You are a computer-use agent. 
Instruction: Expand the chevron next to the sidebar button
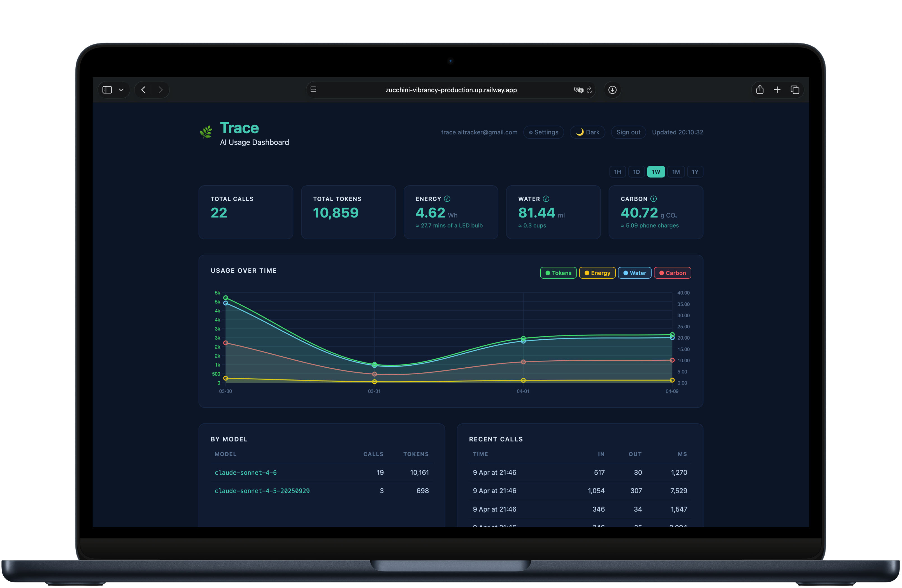click(121, 90)
